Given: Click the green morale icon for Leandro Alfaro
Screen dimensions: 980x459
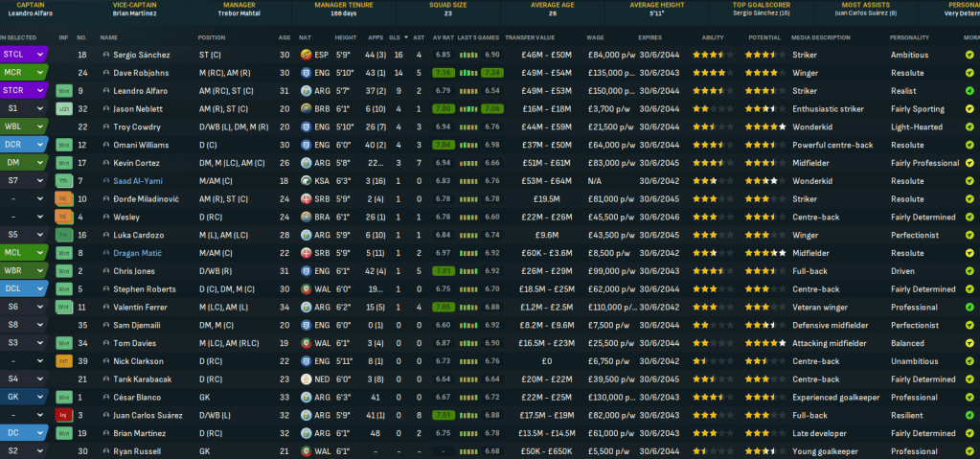Looking at the screenshot, I should [969, 91].
